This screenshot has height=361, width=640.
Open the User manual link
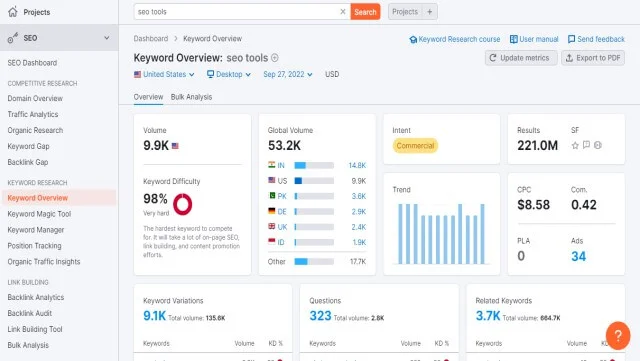534,39
